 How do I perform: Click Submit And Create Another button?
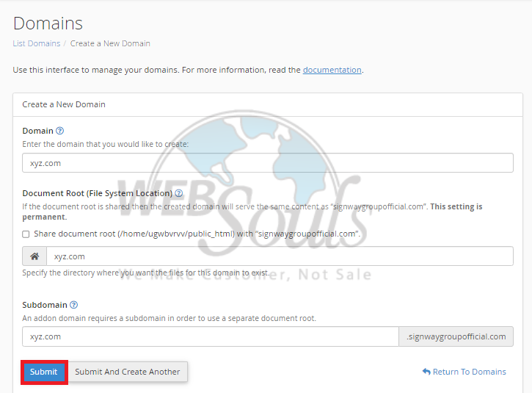[x=128, y=372]
